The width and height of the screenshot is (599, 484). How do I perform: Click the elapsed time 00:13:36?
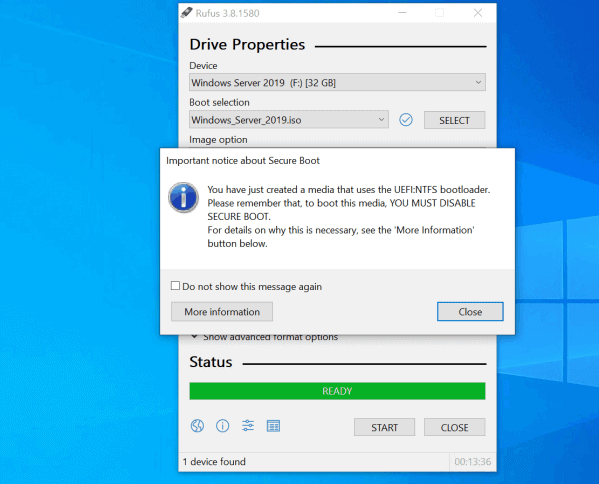click(x=473, y=462)
